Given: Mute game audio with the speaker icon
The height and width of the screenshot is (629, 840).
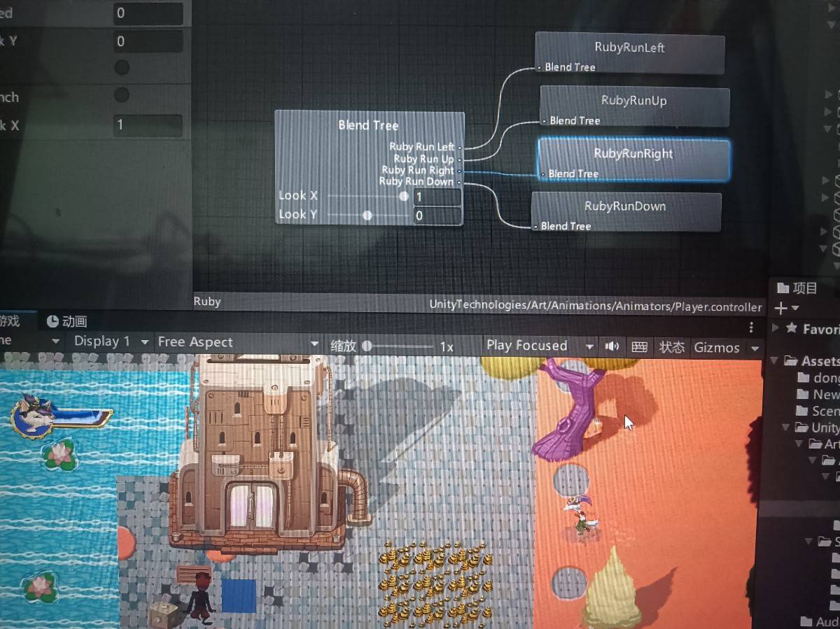Looking at the screenshot, I should pyautogui.click(x=612, y=346).
